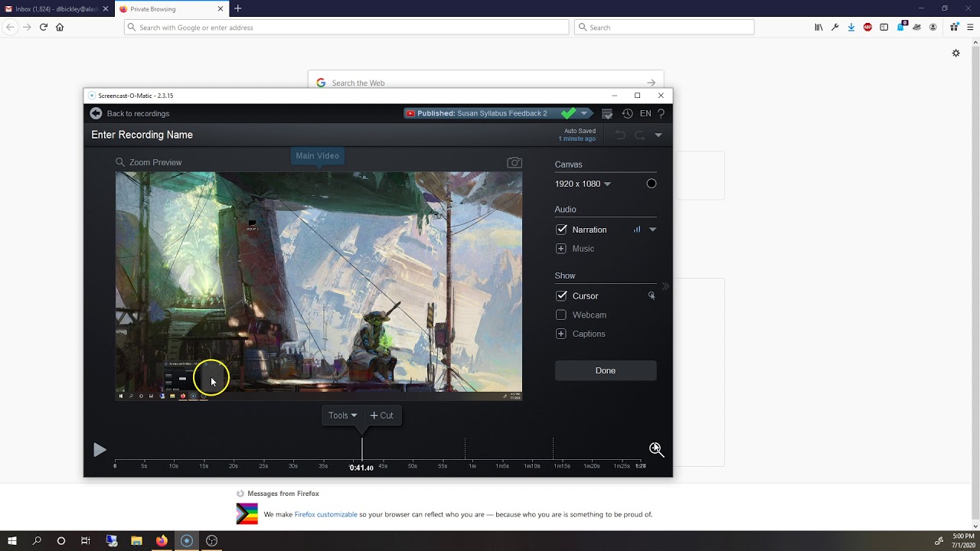Click the main video preview thumbnail
Screen dimensions: 980x551
click(x=318, y=286)
